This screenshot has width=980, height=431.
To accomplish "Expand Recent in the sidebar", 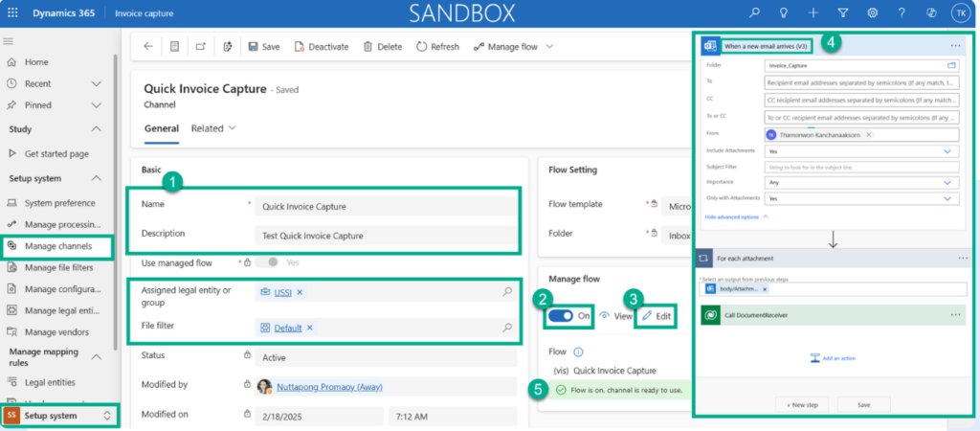I will (x=97, y=83).
